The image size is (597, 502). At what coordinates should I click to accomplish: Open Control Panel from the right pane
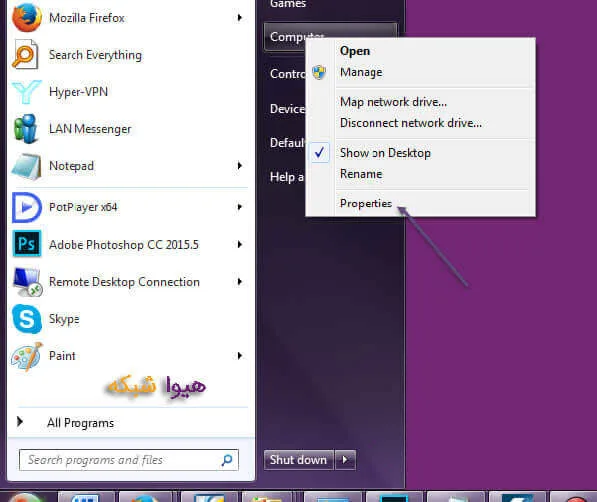[x=287, y=74]
